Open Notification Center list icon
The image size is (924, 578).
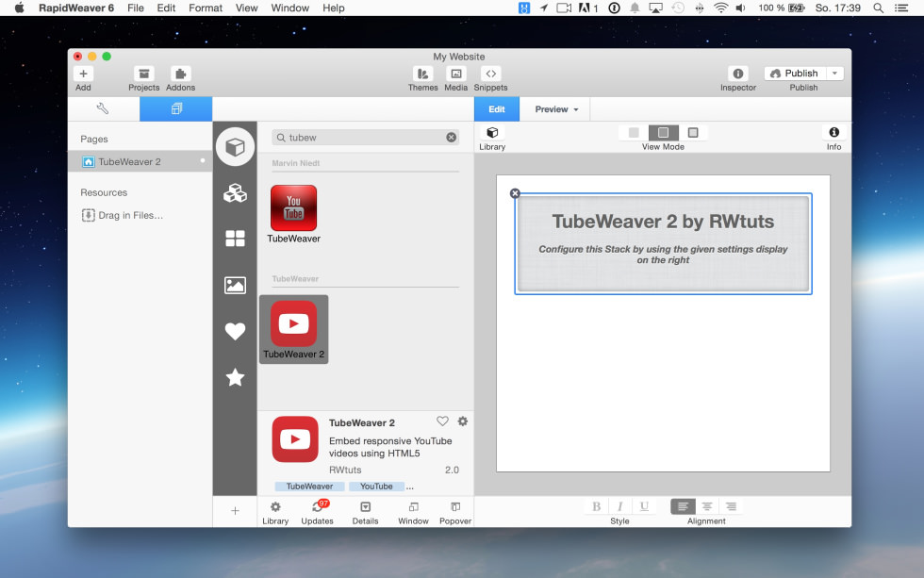[901, 8]
